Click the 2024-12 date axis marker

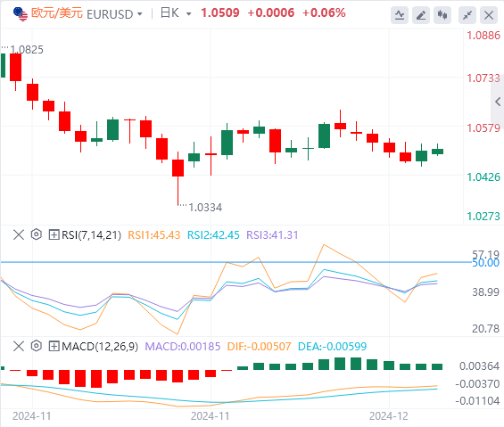pyautogui.click(x=389, y=416)
